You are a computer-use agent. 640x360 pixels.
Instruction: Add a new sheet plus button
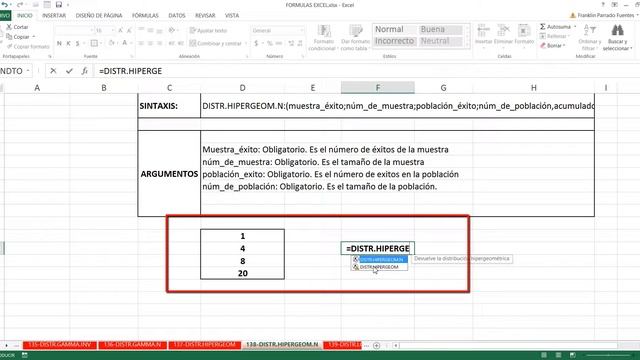pyautogui.click(x=376, y=346)
